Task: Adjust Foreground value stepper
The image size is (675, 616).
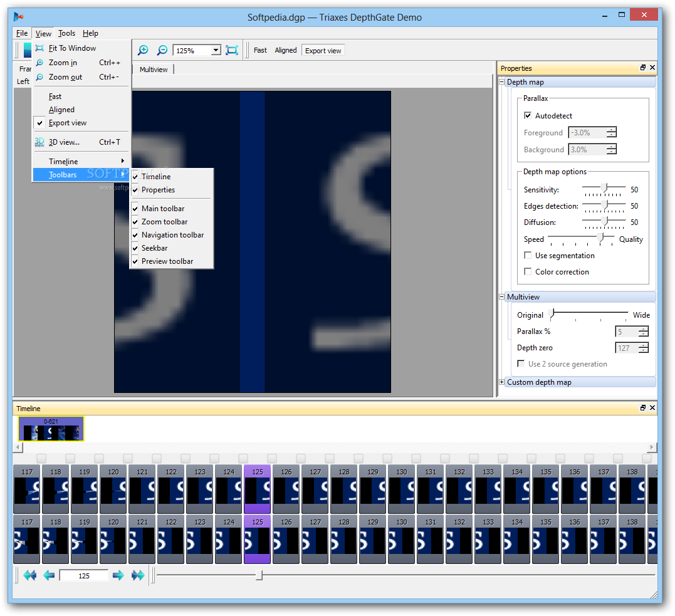Action: (x=611, y=133)
